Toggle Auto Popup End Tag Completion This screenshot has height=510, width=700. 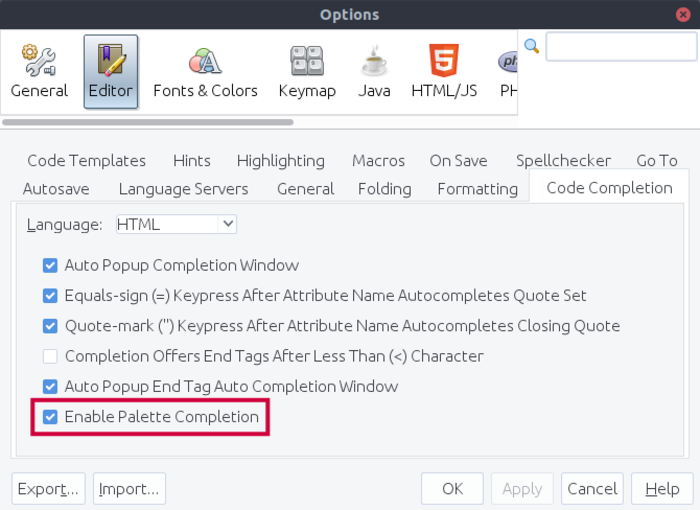coord(50,386)
